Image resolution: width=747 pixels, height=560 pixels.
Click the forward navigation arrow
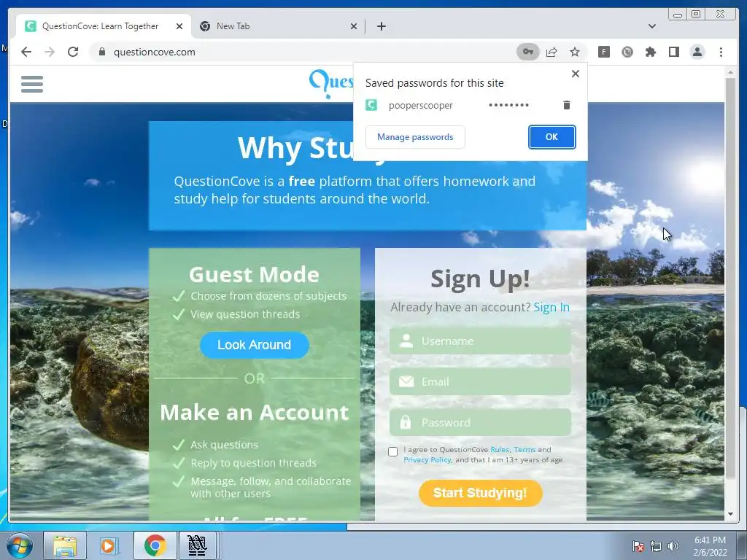(50, 52)
